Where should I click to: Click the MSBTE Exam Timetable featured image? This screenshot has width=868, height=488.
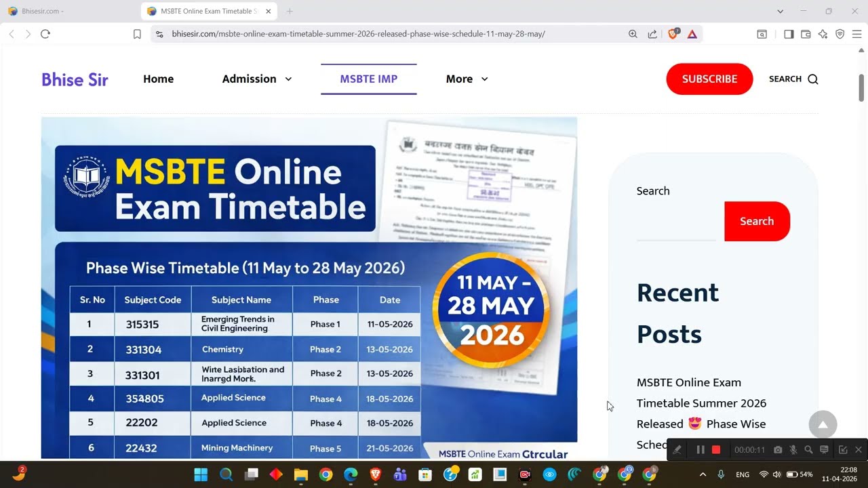(x=309, y=288)
